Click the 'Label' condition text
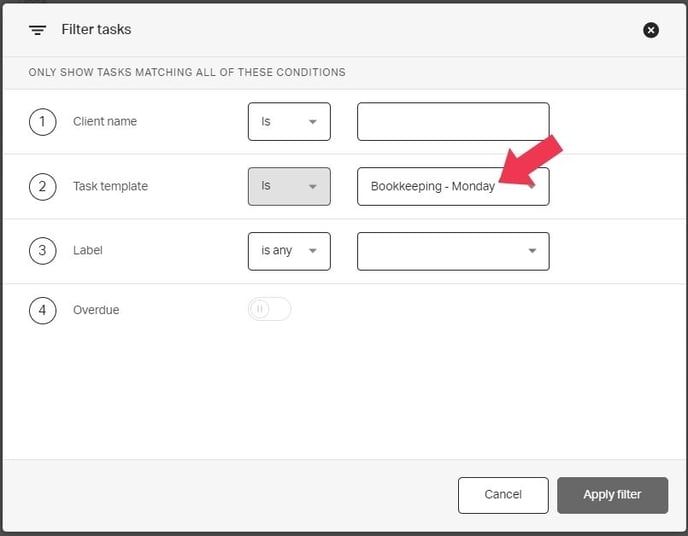 pyautogui.click(x=88, y=251)
